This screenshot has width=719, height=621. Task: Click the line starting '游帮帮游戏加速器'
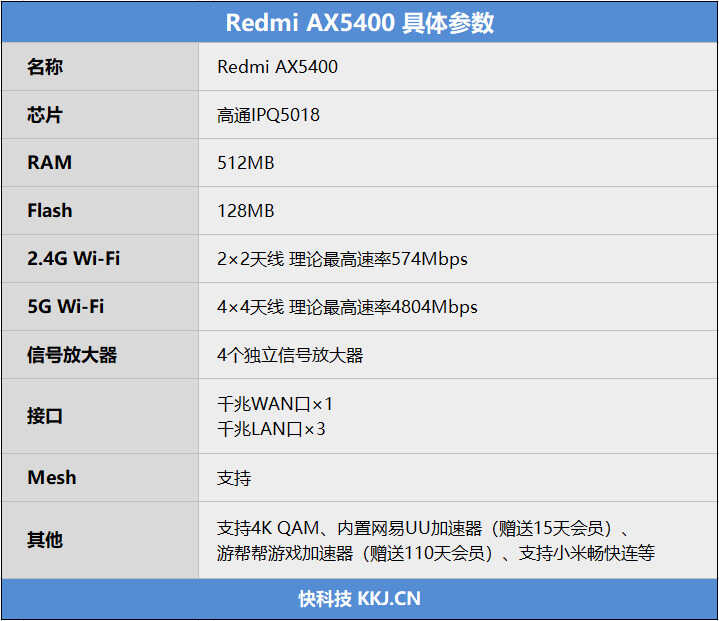(436, 553)
